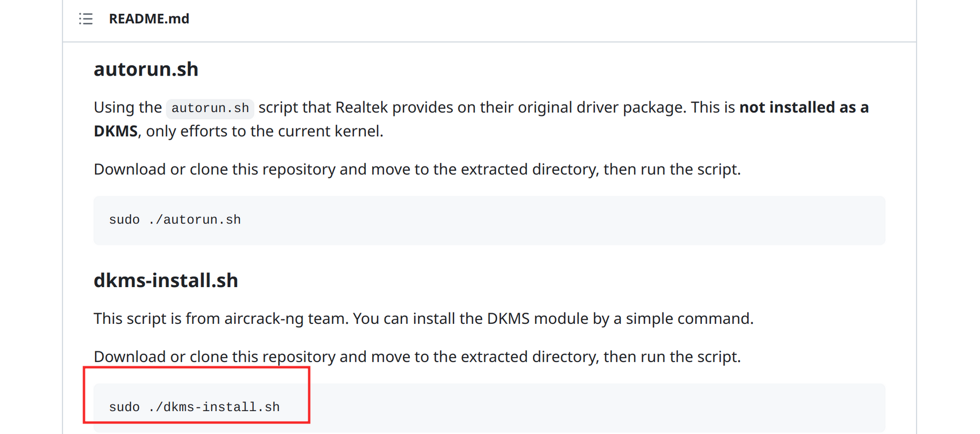Click the bold 'not installed as a' text
Screen dimensions: 980x434
pyautogui.click(x=804, y=108)
